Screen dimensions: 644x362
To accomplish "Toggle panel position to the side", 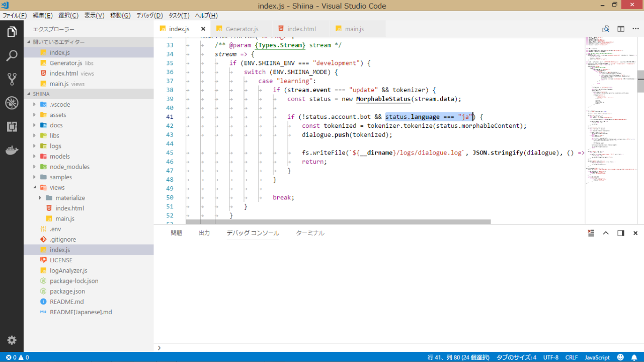I will 621,233.
